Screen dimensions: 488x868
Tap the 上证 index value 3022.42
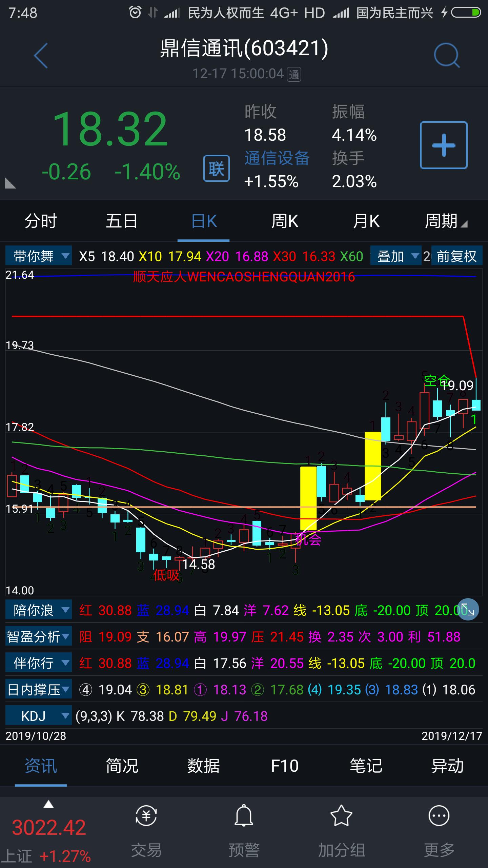[x=49, y=827]
